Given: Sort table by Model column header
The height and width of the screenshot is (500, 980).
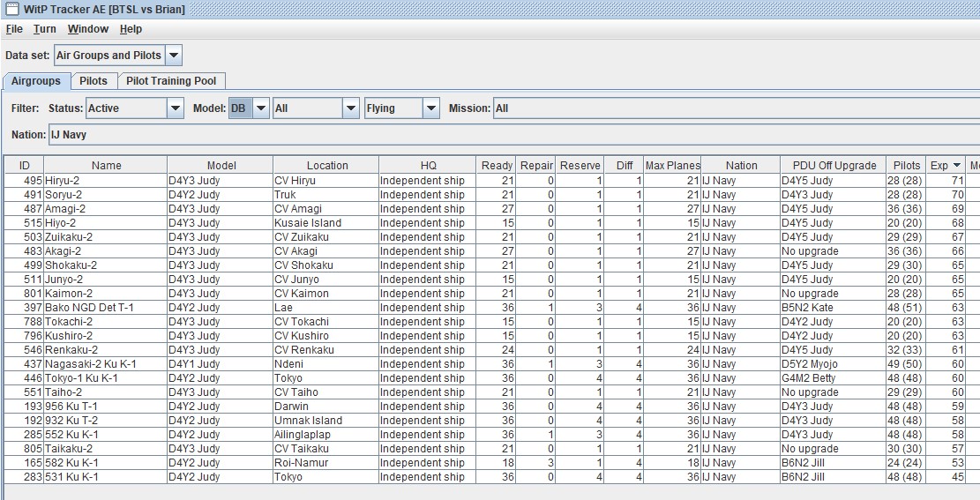Looking at the screenshot, I should tap(221, 166).
